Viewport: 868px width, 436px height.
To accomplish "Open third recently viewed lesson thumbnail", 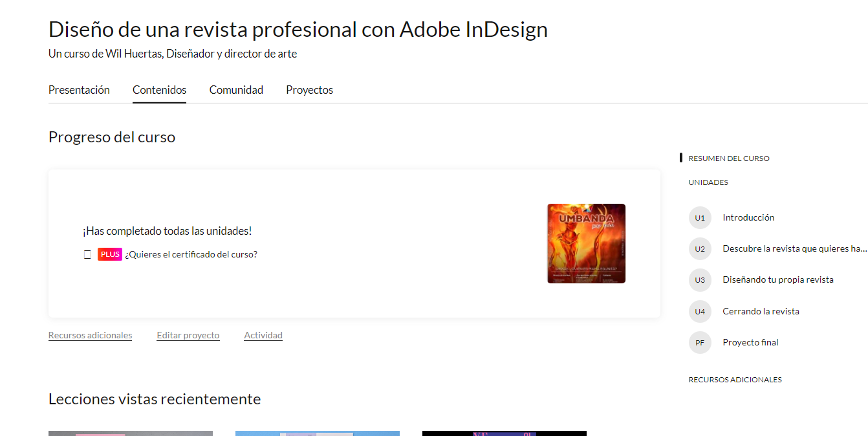I will [x=505, y=433].
